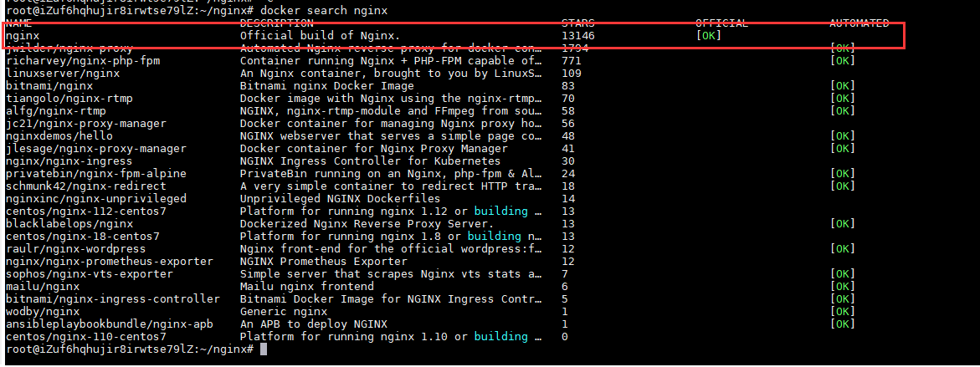This screenshot has width=980, height=367.
Task: Select the image name alfg/nginx-rtmp
Action: [x=55, y=110]
